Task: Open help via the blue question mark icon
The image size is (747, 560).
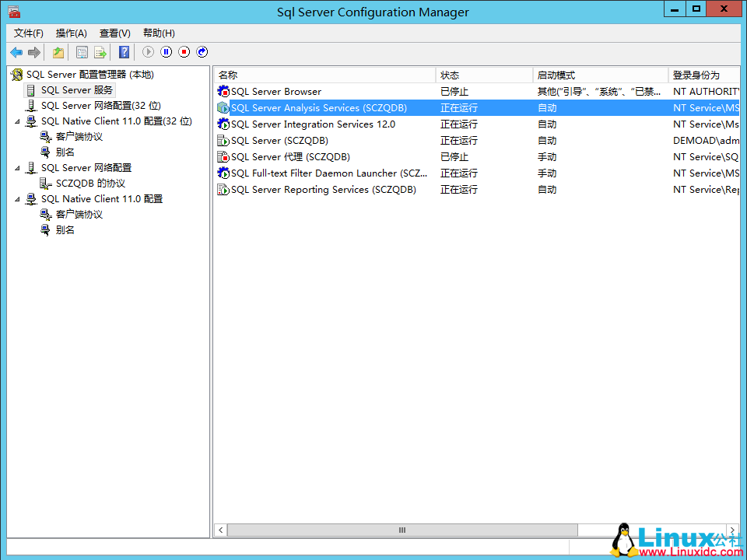Action: click(124, 52)
